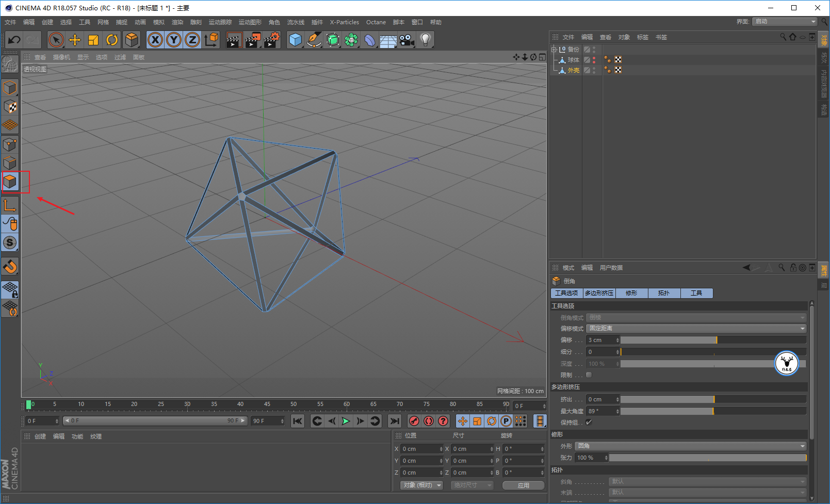Open the 偏移模式 固定距离 dropdown
Image resolution: width=830 pixels, height=504 pixels.
click(696, 329)
